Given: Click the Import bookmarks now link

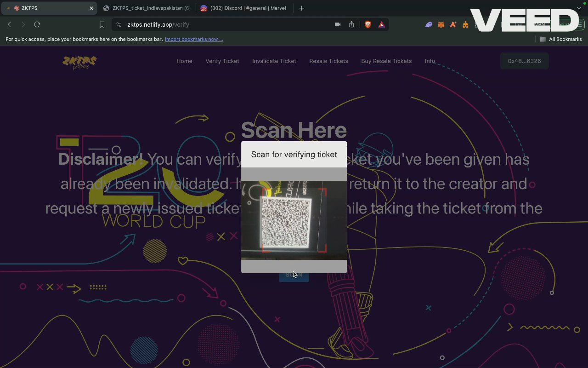Looking at the screenshot, I should [x=194, y=39].
